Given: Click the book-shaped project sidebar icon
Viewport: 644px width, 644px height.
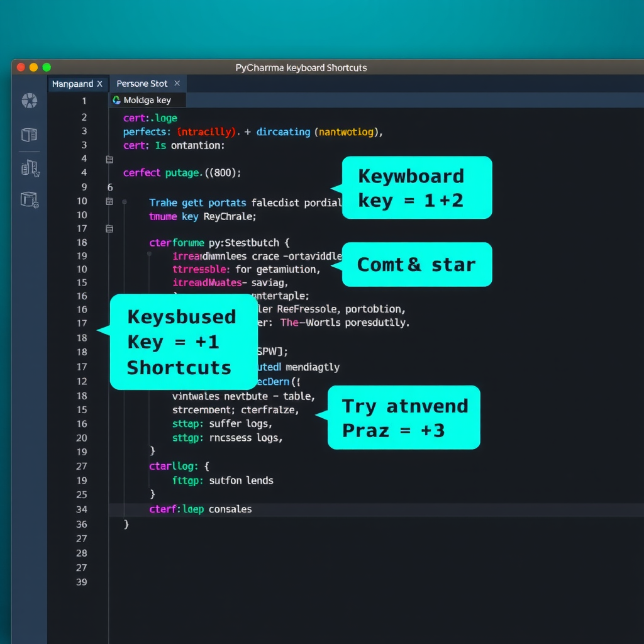Looking at the screenshot, I should (x=30, y=135).
